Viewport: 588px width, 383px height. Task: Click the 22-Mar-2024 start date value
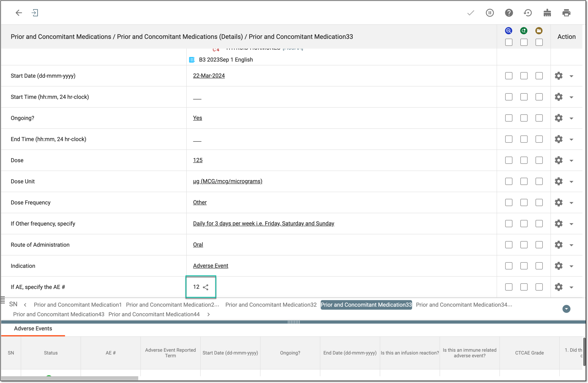coord(209,76)
